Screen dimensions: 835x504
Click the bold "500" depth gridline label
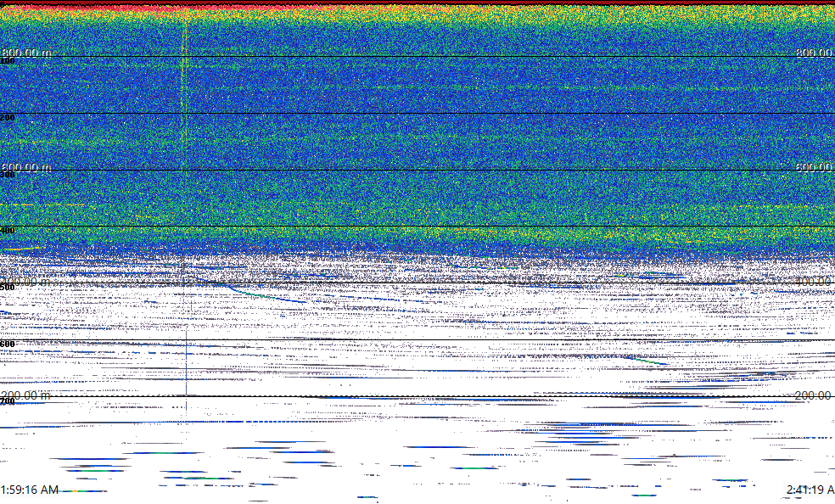(x=8, y=288)
